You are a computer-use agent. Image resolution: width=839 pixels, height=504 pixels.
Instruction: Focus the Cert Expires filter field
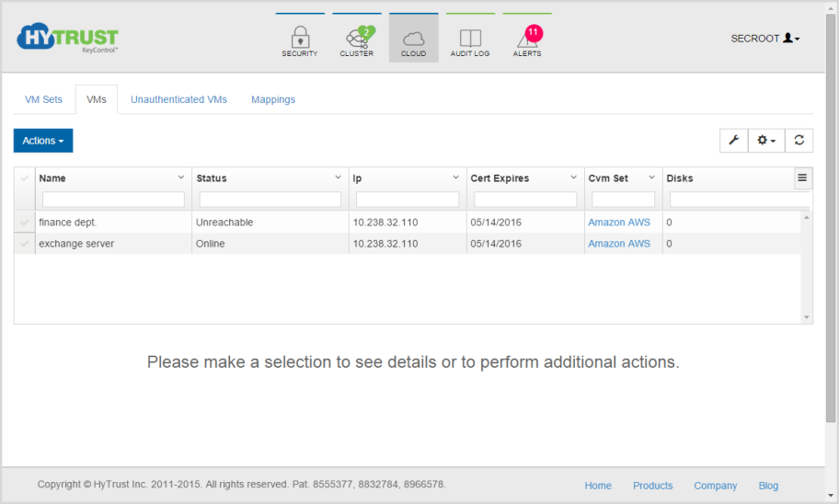click(x=525, y=200)
